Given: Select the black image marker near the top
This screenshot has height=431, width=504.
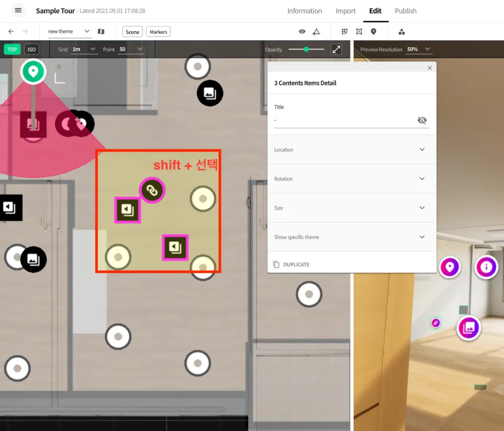Looking at the screenshot, I should pos(210,93).
